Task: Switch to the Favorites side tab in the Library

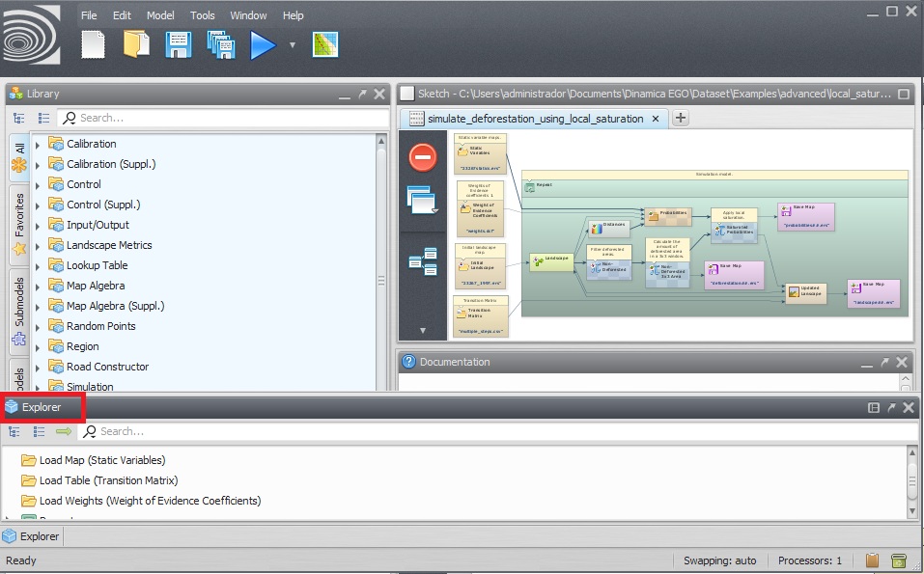Action: point(18,224)
